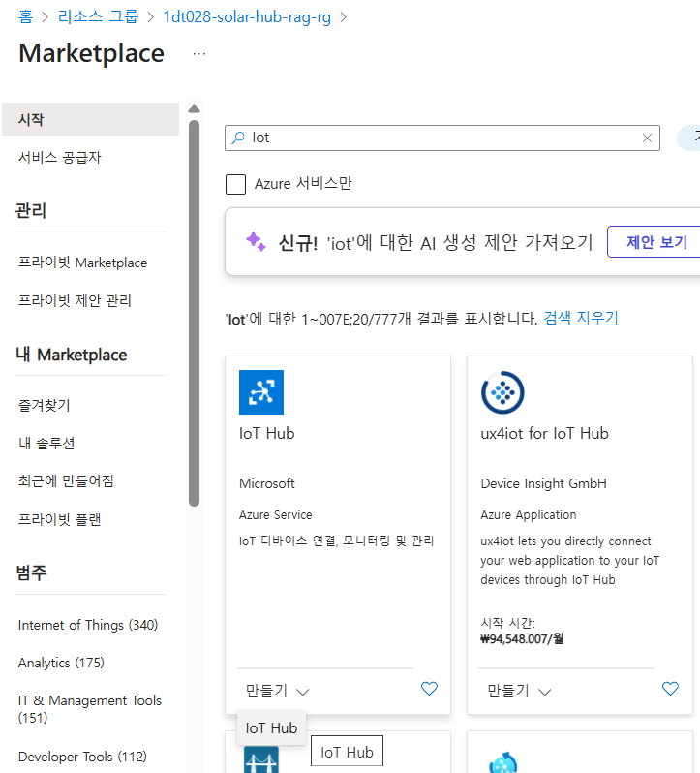Open 프라이빗 Marketplace

82,263
